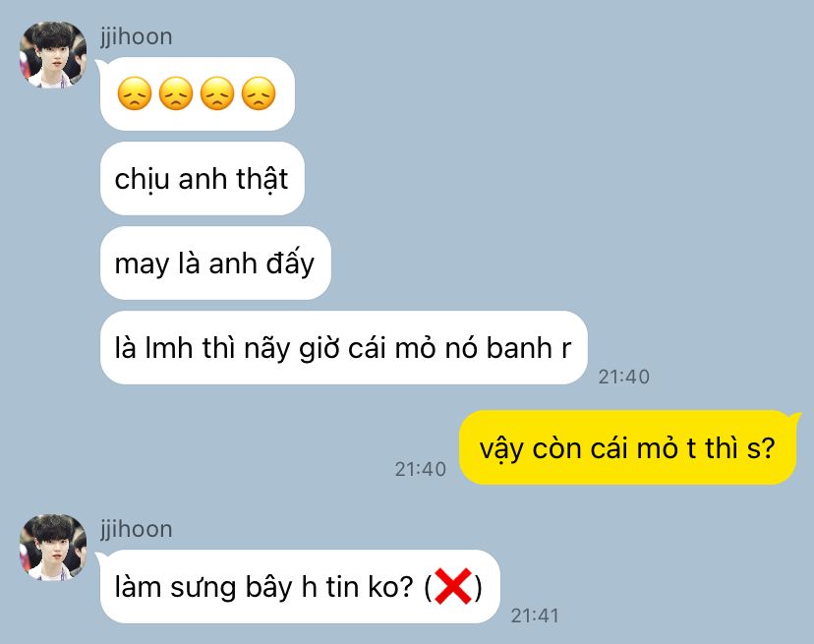Click the red cross mark emoji
The image size is (814, 644).
453,586
